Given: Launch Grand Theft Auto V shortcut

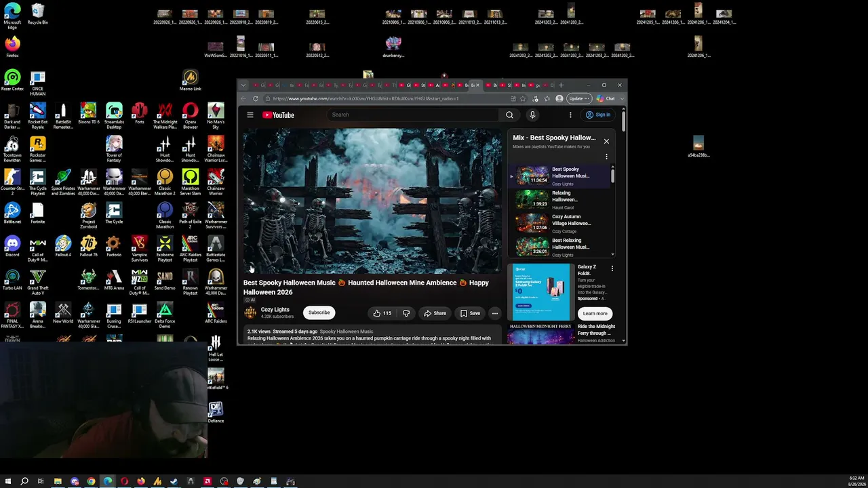Looking at the screenshot, I should [38, 282].
